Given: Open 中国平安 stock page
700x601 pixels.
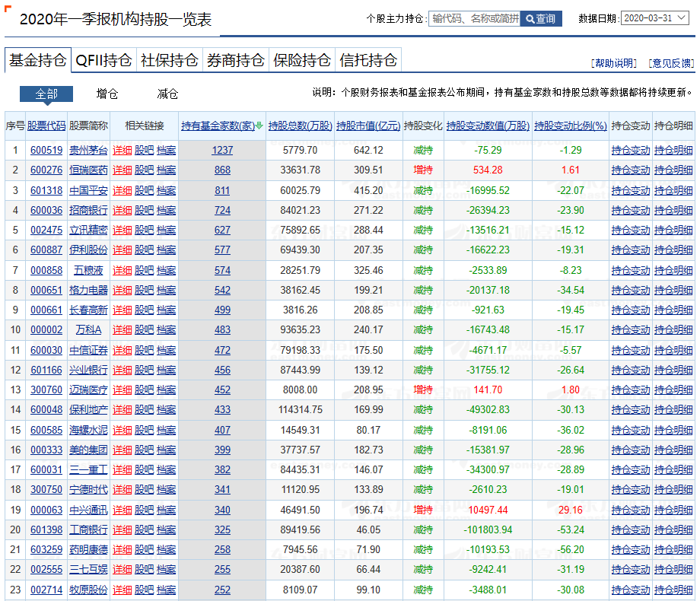Looking at the screenshot, I should tap(88, 191).
